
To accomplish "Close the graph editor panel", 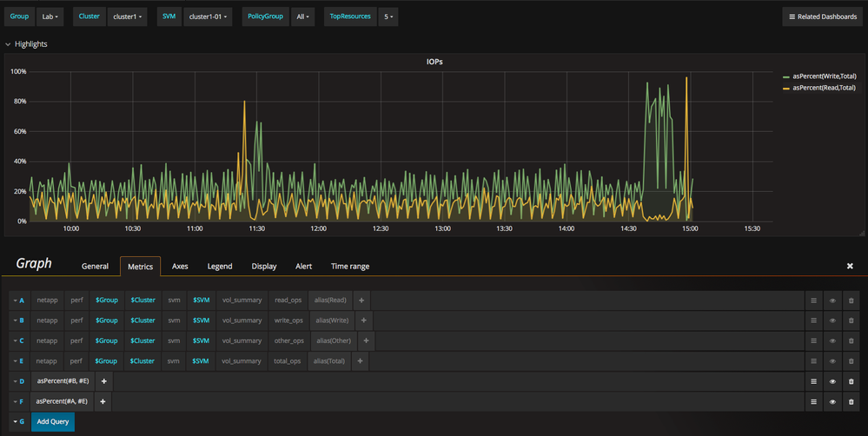I will coord(850,266).
